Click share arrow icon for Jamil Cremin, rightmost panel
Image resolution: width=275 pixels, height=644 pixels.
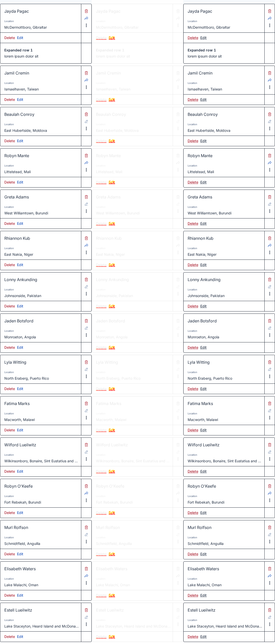point(270,80)
